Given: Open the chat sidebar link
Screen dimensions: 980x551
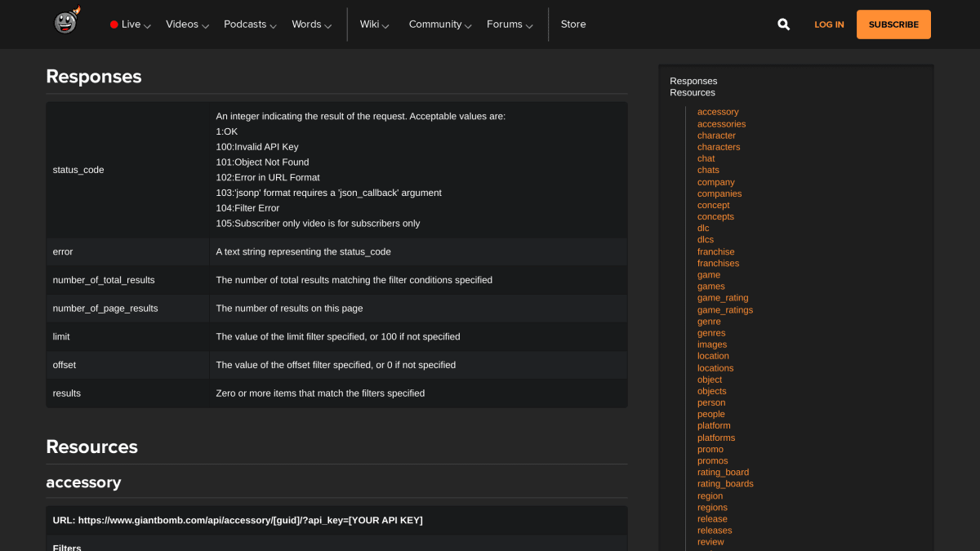Looking at the screenshot, I should (x=706, y=158).
